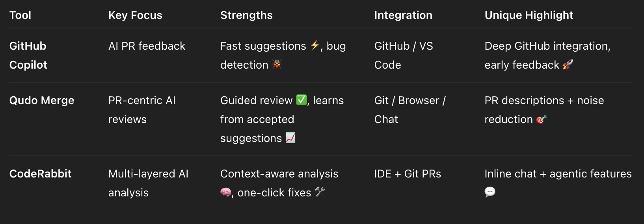The width and height of the screenshot is (644, 224).
Task: Click the GitHub Copilot tool name
Action: [28, 55]
